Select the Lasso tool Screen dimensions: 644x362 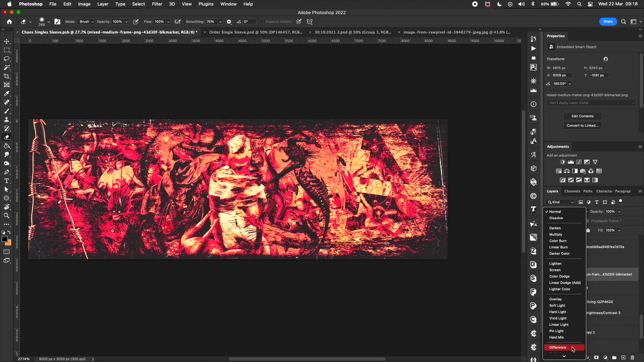[7, 59]
